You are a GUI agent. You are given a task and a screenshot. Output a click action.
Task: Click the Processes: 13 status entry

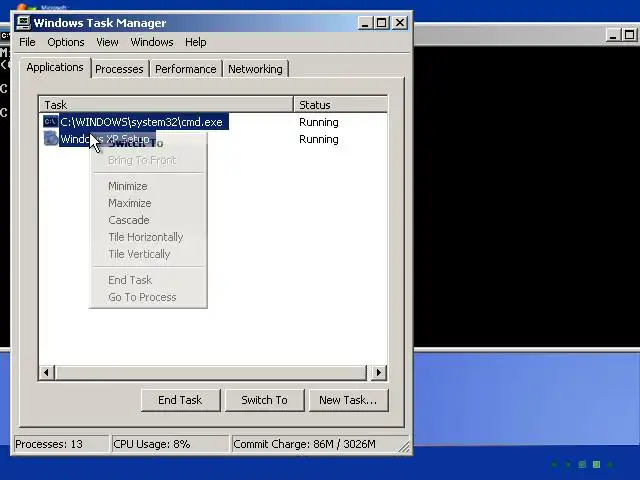pos(61,444)
